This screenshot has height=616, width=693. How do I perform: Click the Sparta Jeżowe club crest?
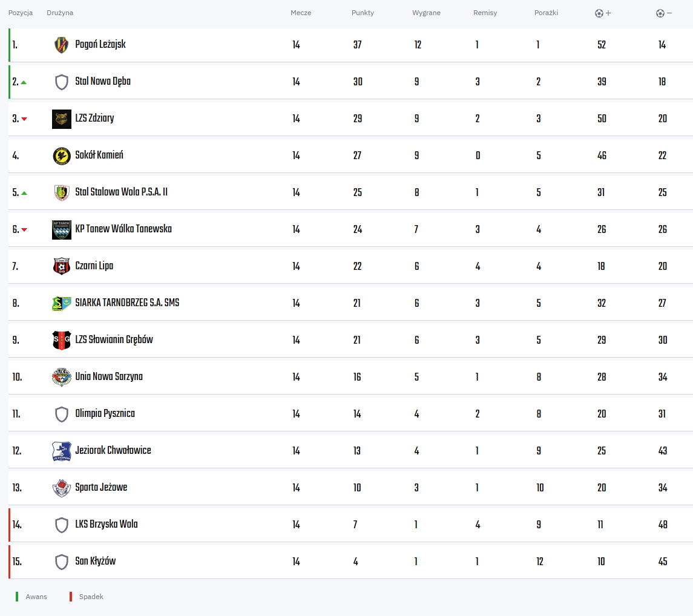(62, 488)
